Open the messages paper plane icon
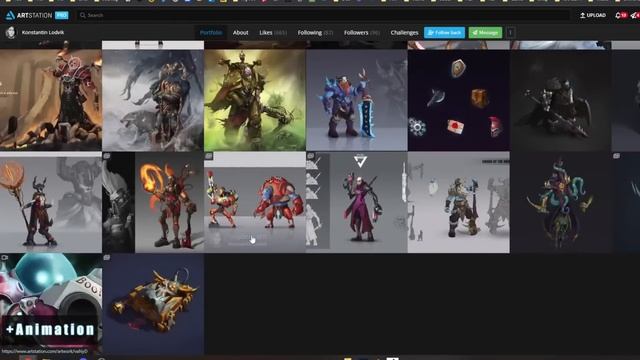640x360 pixels. (634, 15)
